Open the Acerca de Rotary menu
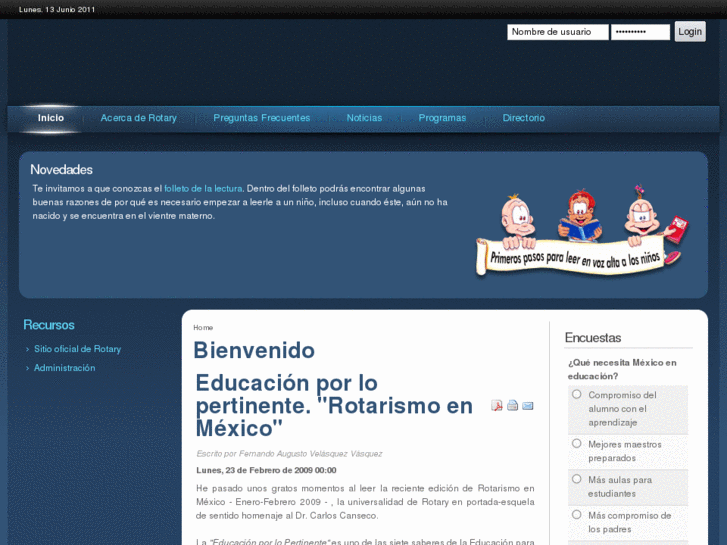Screen dimensions: 727x545 [x=139, y=118]
